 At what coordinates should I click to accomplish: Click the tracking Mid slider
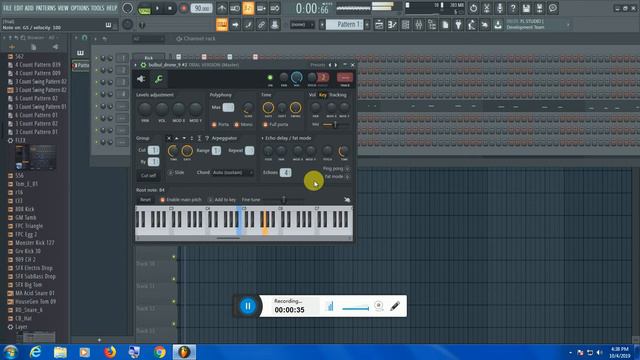coord(336,124)
